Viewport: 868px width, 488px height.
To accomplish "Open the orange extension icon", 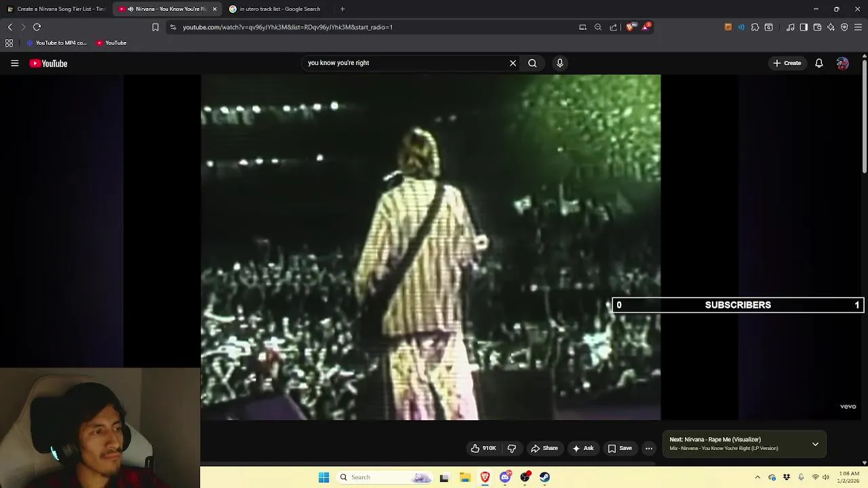I will pyautogui.click(x=728, y=27).
